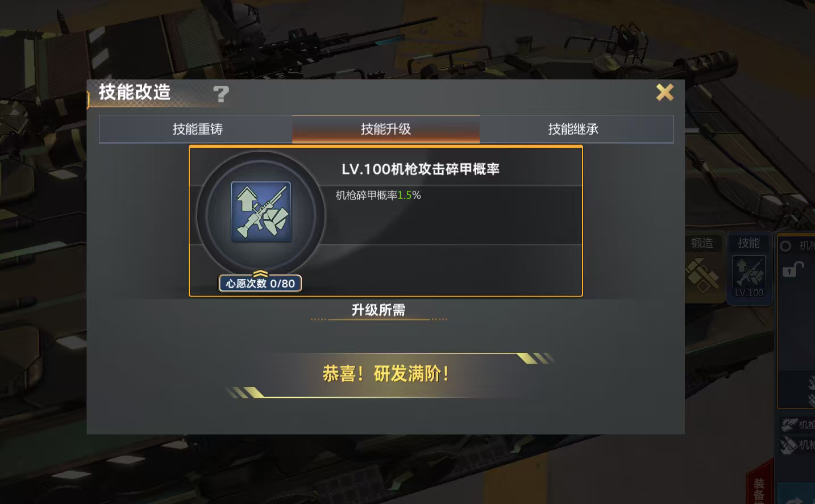Image resolution: width=815 pixels, height=504 pixels.
Task: Select the LV.100机枪攻击碎甲概率 title
Action: pos(421,169)
